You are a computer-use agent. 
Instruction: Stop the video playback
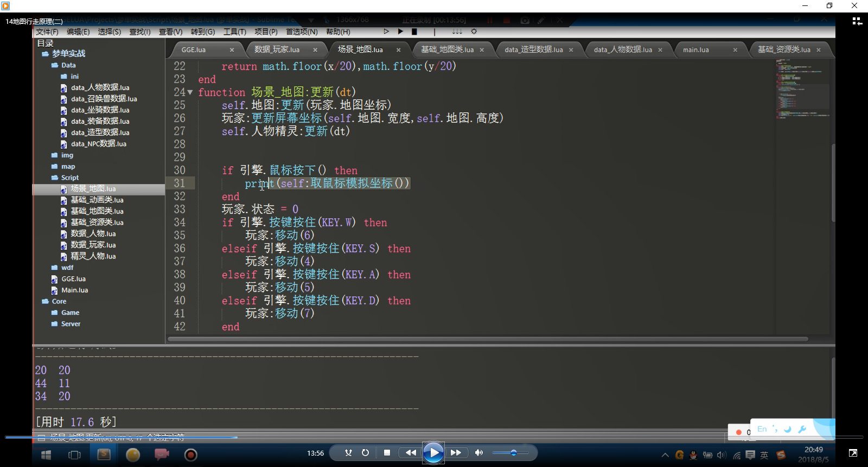tap(387, 453)
